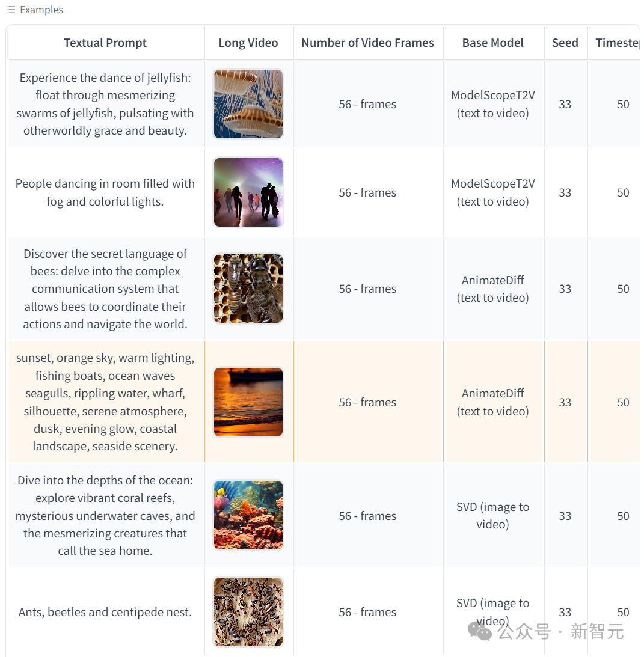Select the ants and beetles thumbnail
The height and width of the screenshot is (657, 644).
248,611
